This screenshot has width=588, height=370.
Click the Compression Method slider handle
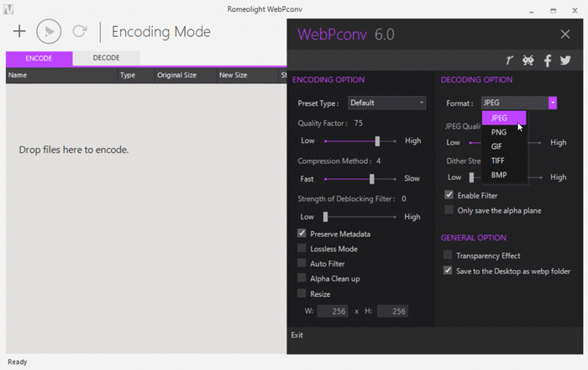[371, 179]
